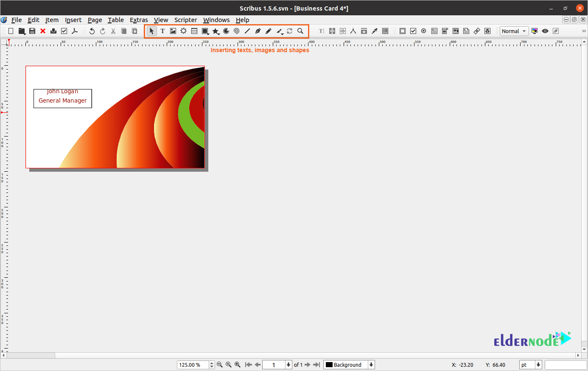Select the Insert Spiral tool
The image size is (588, 371).
237,31
